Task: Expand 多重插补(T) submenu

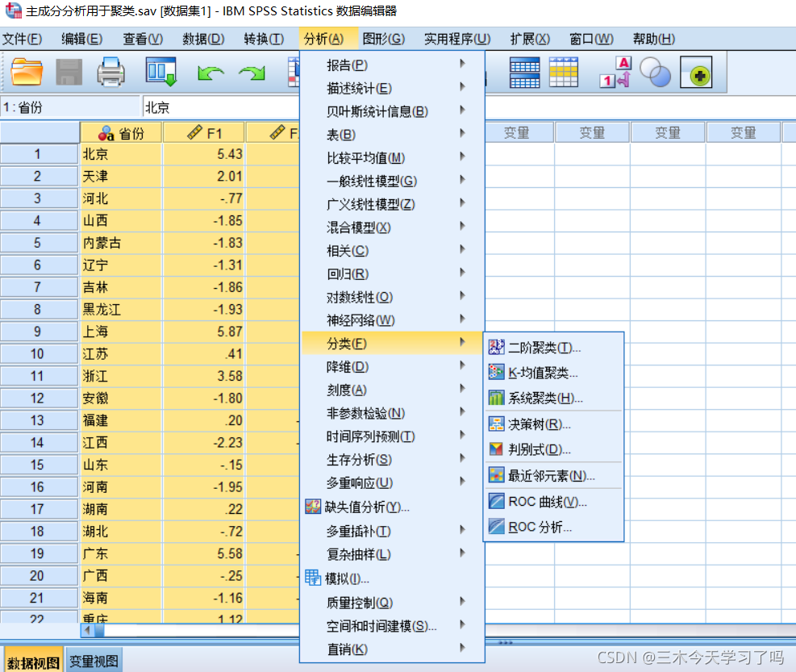Action: pos(392,532)
